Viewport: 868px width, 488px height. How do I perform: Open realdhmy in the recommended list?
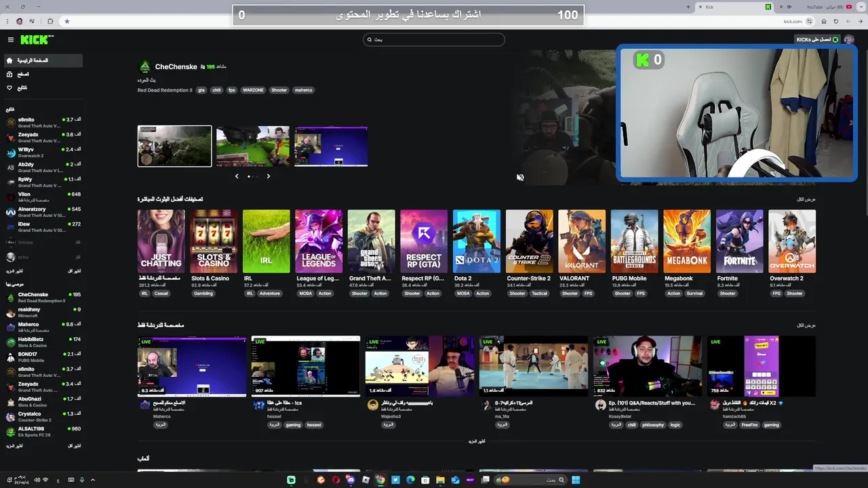(x=42, y=312)
